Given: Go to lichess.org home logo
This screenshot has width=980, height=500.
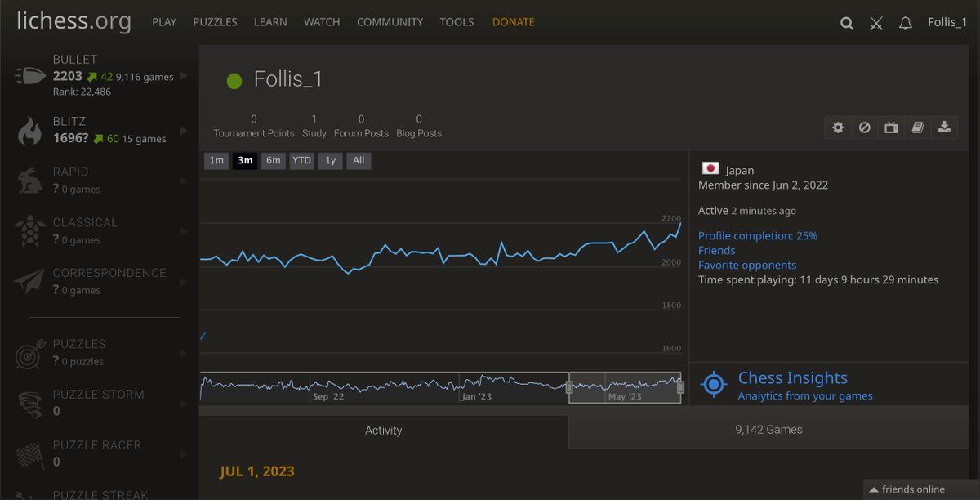Looking at the screenshot, I should [73, 21].
